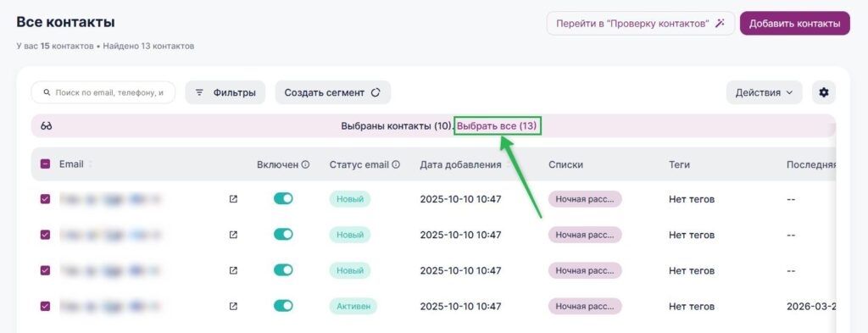
Task: Open the third contact's external-link icon
Action: point(233,270)
